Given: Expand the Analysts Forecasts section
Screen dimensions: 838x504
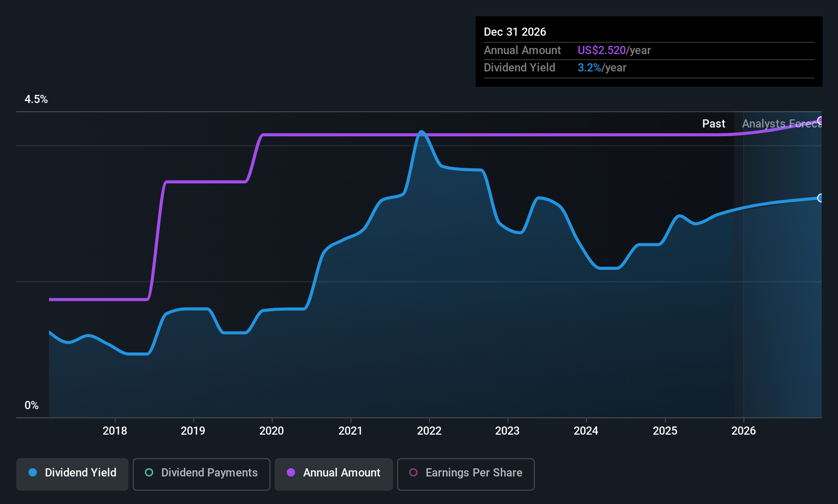Looking at the screenshot, I should [x=781, y=123].
